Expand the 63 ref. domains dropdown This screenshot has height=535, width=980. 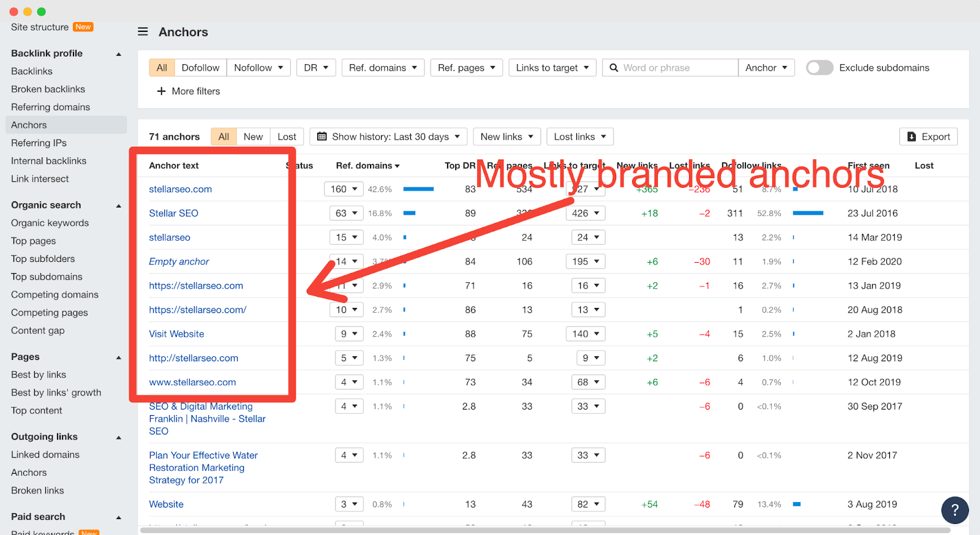[x=346, y=213]
